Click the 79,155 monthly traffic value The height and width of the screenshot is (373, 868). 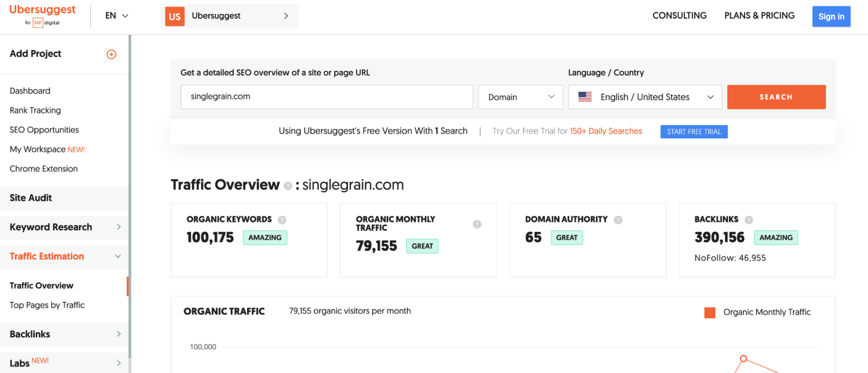click(x=376, y=246)
